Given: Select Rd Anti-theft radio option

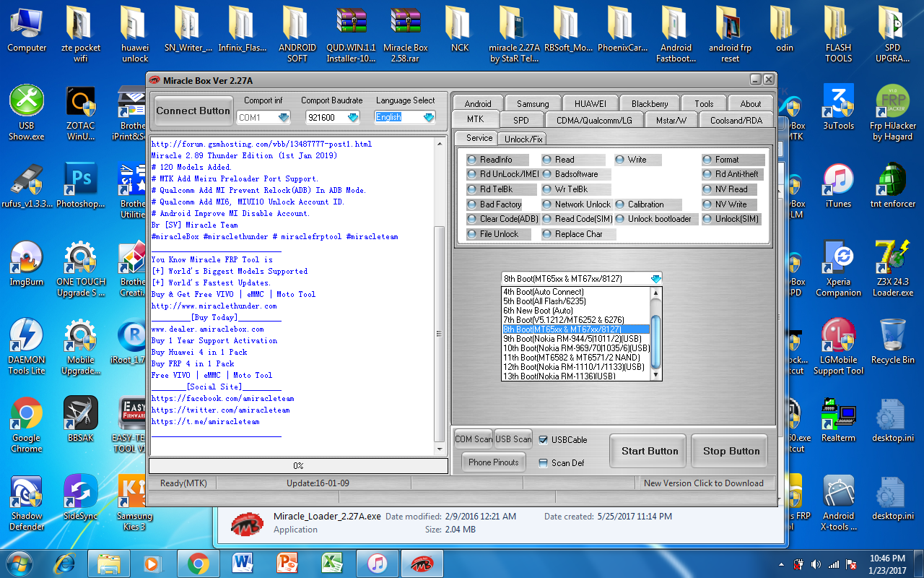Looking at the screenshot, I should (x=731, y=174).
